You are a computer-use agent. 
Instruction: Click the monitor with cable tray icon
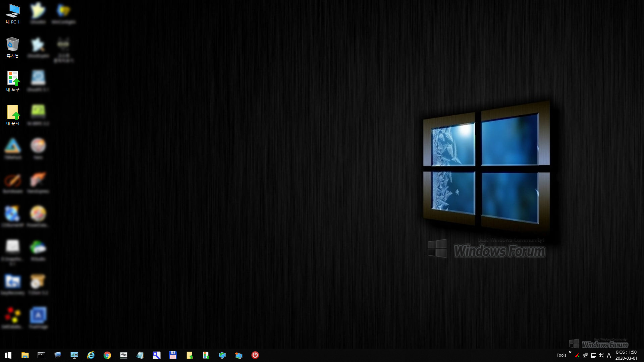[x=593, y=355]
